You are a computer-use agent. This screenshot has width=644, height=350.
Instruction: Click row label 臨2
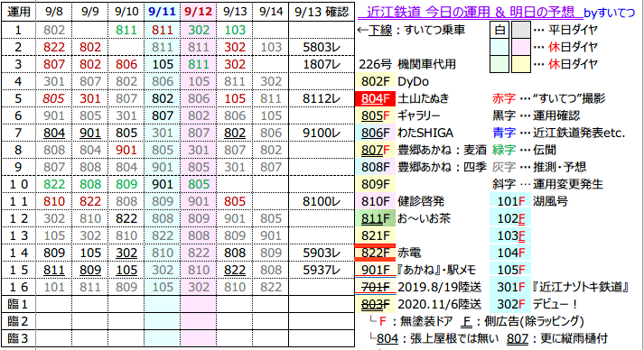point(19,321)
